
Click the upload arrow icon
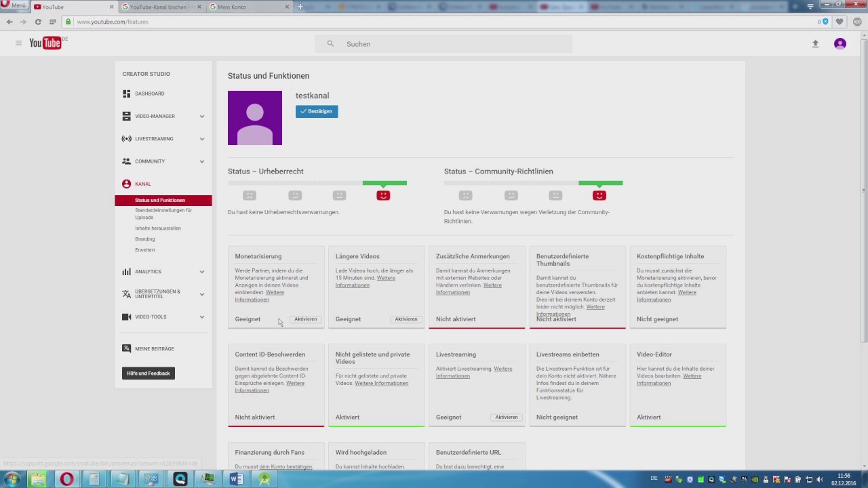point(815,43)
